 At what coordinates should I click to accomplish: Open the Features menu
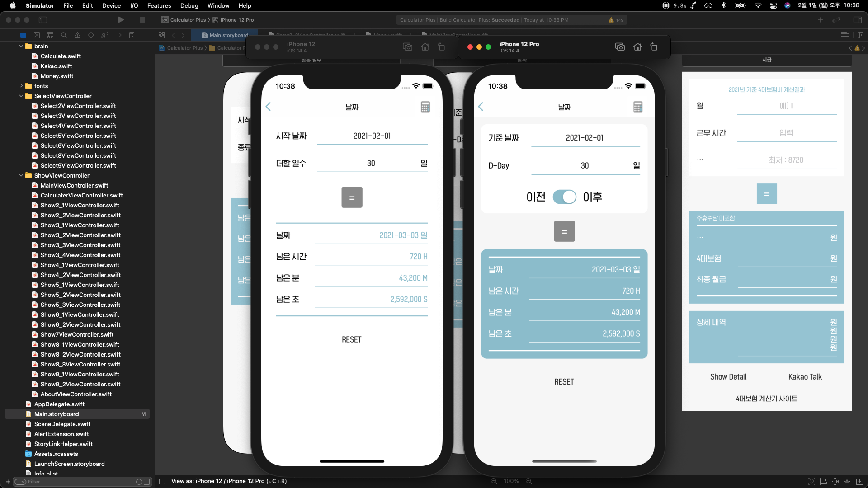tap(159, 5)
